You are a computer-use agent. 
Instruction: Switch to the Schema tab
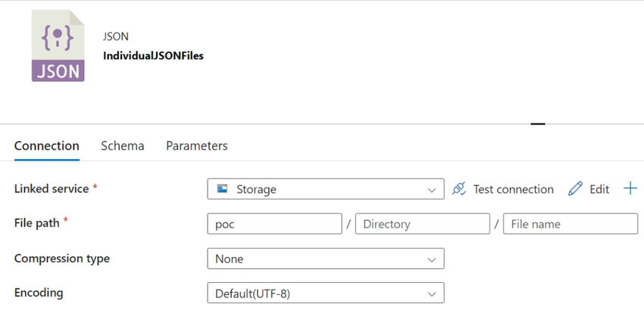[123, 146]
